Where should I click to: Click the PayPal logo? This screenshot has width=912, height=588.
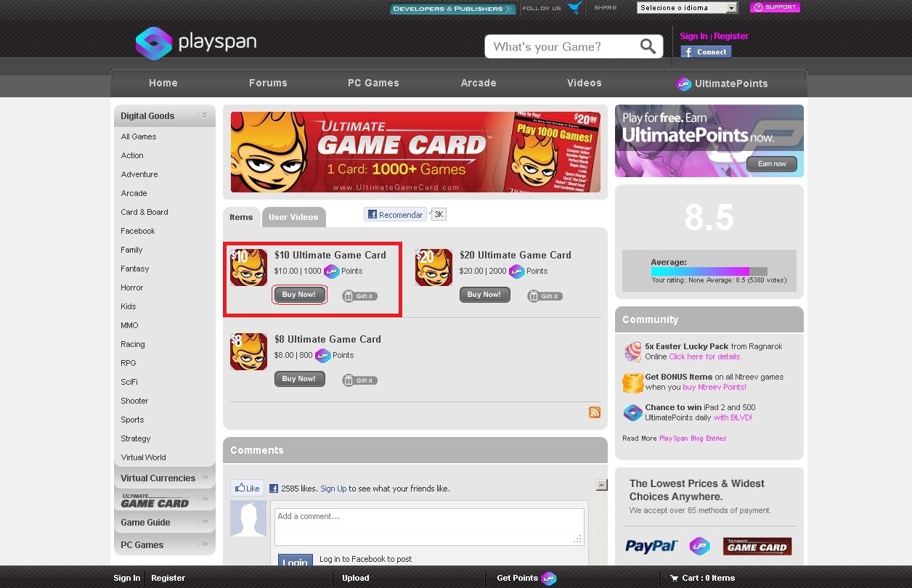pos(651,546)
